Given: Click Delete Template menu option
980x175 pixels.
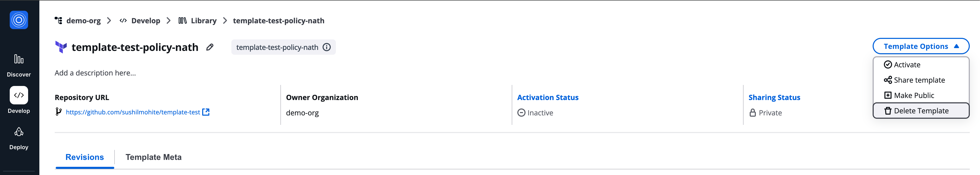Looking at the screenshot, I should [x=921, y=111].
